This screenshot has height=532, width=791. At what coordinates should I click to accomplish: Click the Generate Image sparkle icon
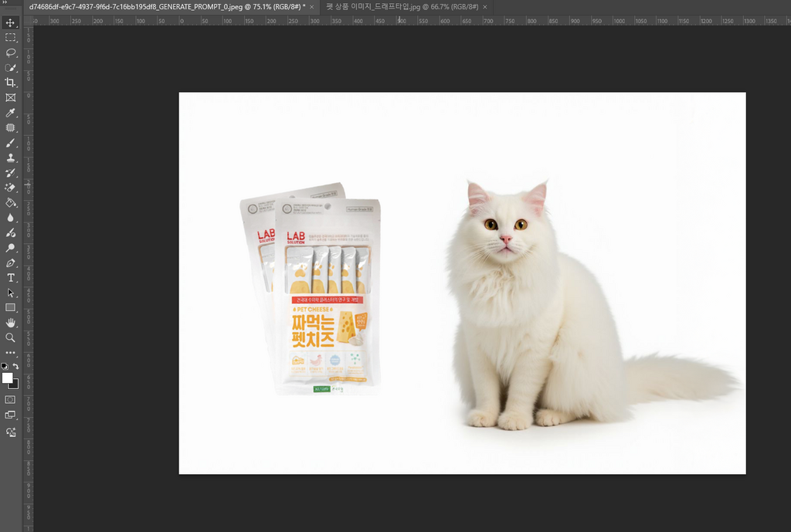click(x=10, y=432)
